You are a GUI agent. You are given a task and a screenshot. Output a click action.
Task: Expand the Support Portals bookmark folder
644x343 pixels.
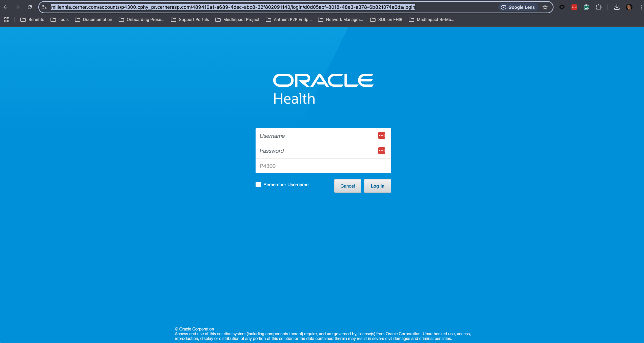(x=190, y=20)
